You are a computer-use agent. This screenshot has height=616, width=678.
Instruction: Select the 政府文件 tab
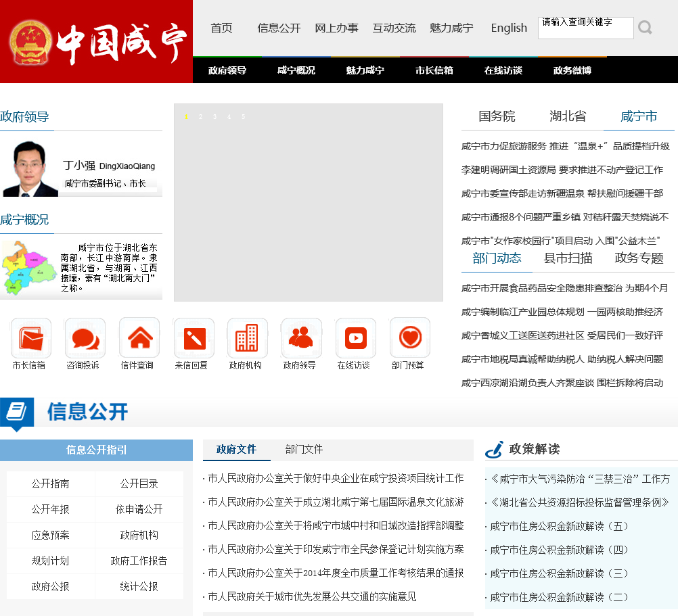point(237,450)
